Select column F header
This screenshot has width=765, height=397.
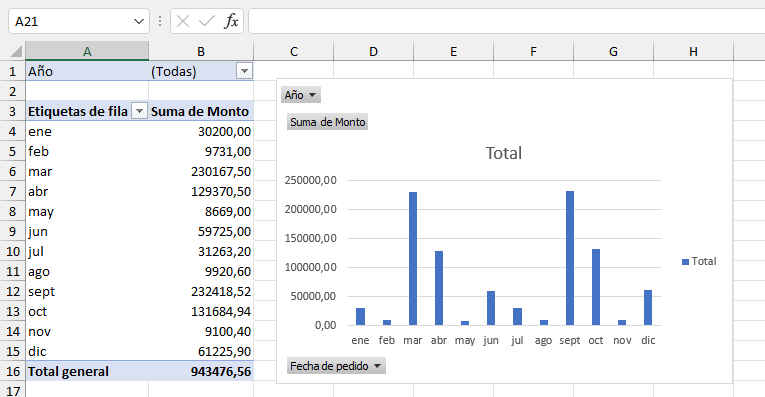coord(533,51)
